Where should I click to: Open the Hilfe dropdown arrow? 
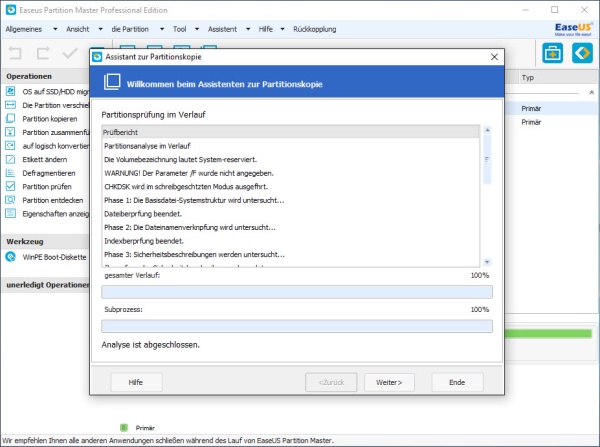[282, 29]
